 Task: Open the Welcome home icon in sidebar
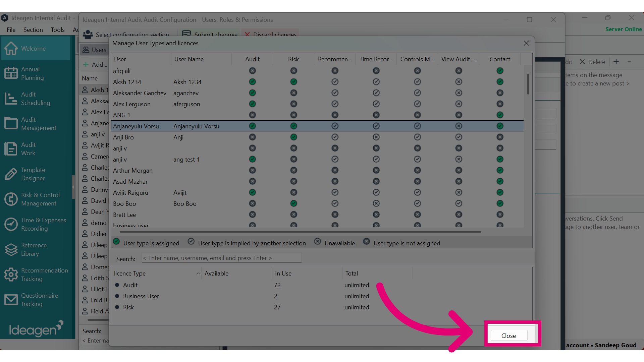11,48
